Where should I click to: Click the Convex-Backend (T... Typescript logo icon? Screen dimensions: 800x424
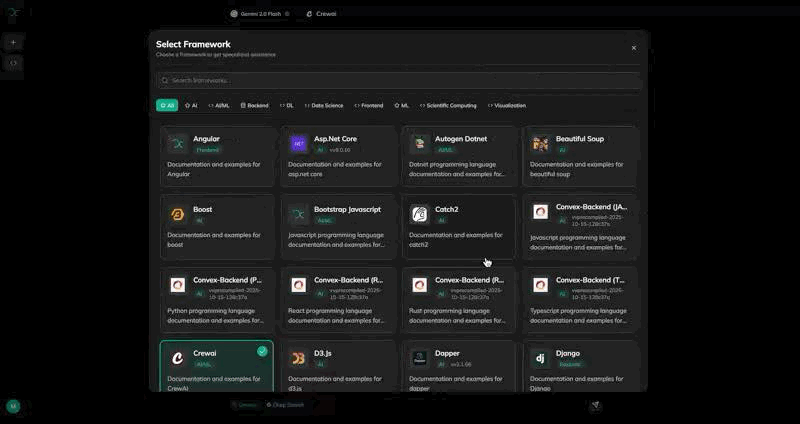(540, 285)
